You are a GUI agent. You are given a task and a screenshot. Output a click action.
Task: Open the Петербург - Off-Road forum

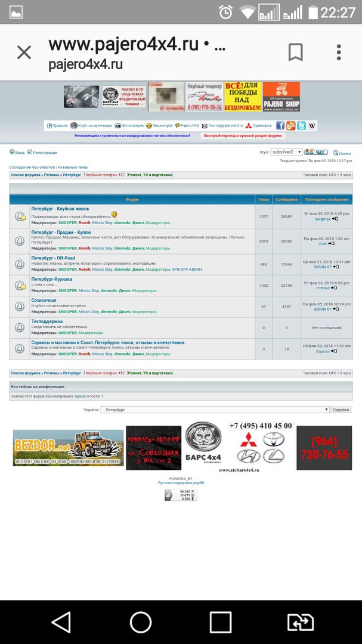click(53, 258)
